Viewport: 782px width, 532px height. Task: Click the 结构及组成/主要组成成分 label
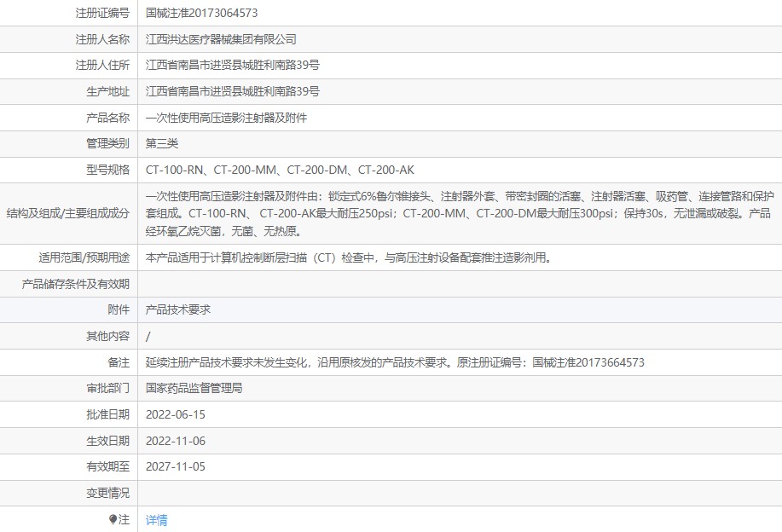(68, 213)
